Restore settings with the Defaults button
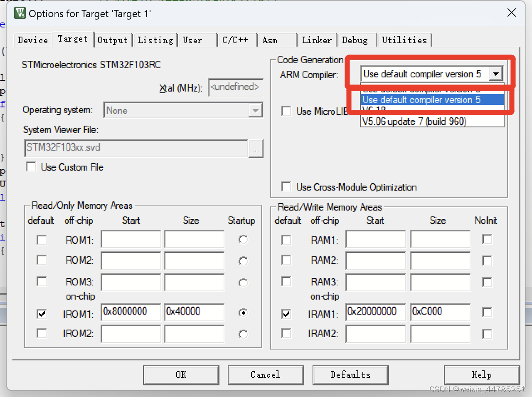Viewport: 532px width, 397px height. (350, 375)
